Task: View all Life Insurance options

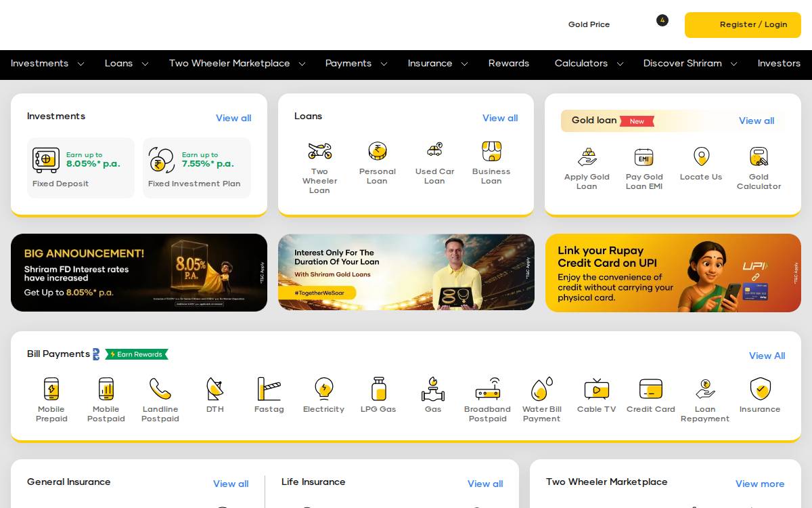Action: (485, 484)
